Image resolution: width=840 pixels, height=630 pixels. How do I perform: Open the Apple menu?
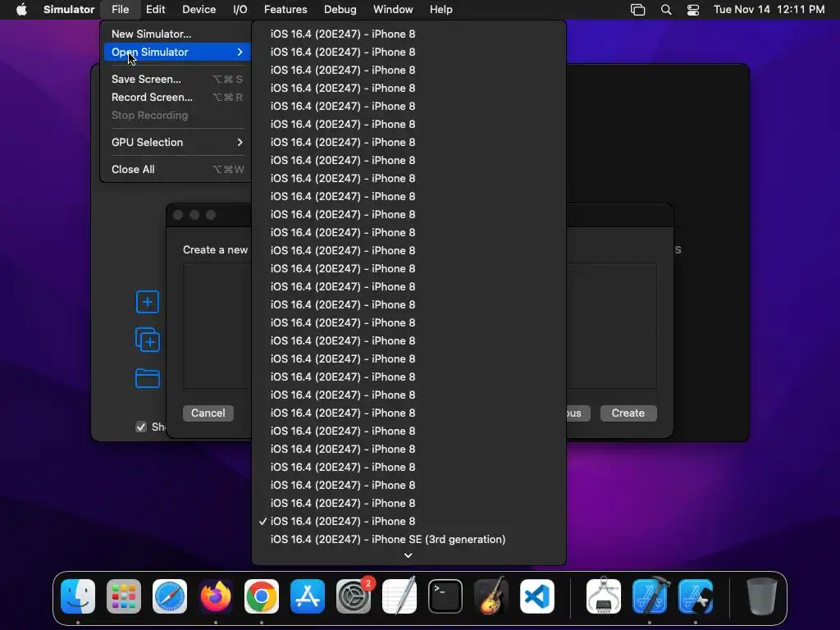pos(21,10)
